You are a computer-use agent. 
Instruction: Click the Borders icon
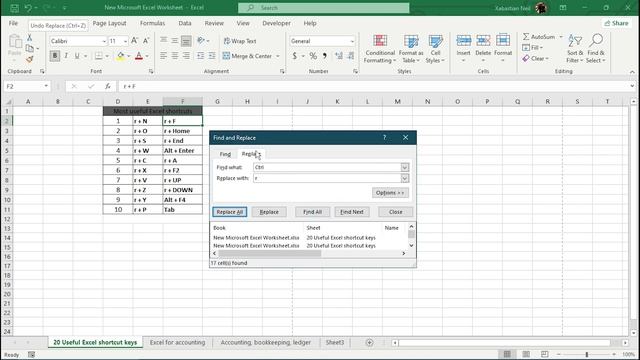[x=99, y=56]
